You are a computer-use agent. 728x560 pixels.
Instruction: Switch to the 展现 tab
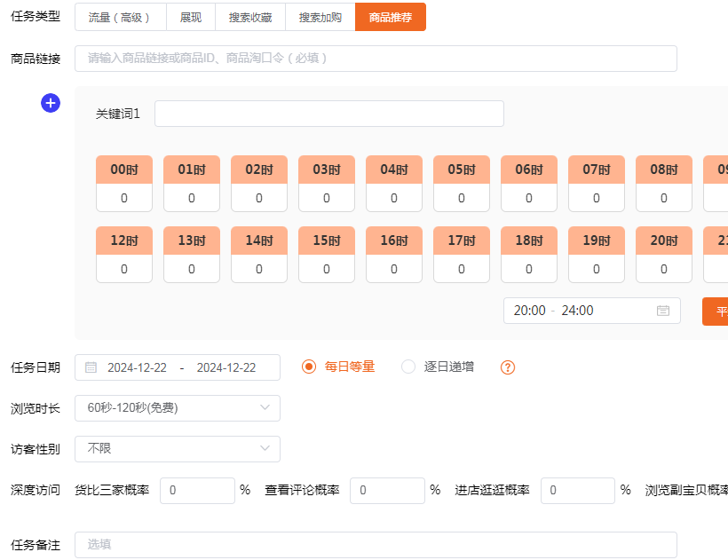point(191,17)
